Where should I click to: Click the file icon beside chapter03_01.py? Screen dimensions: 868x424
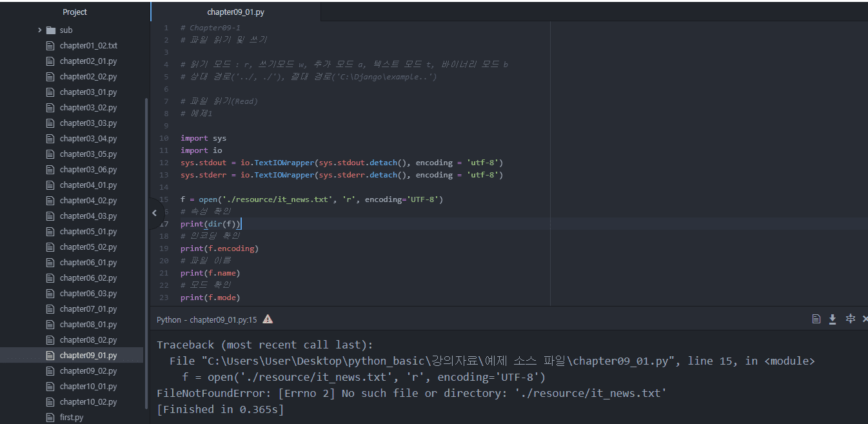pyautogui.click(x=50, y=92)
